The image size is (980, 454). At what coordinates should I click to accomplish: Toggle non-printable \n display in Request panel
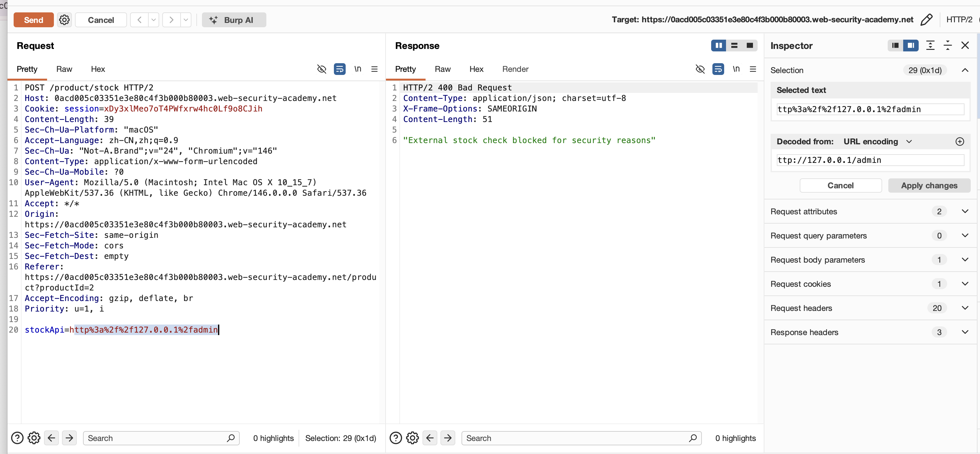coord(358,69)
